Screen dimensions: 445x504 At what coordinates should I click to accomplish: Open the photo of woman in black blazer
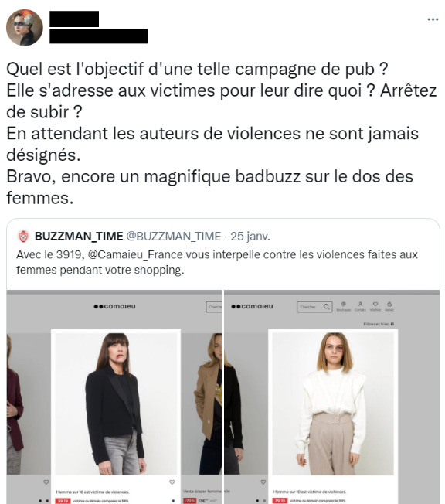coord(116,404)
